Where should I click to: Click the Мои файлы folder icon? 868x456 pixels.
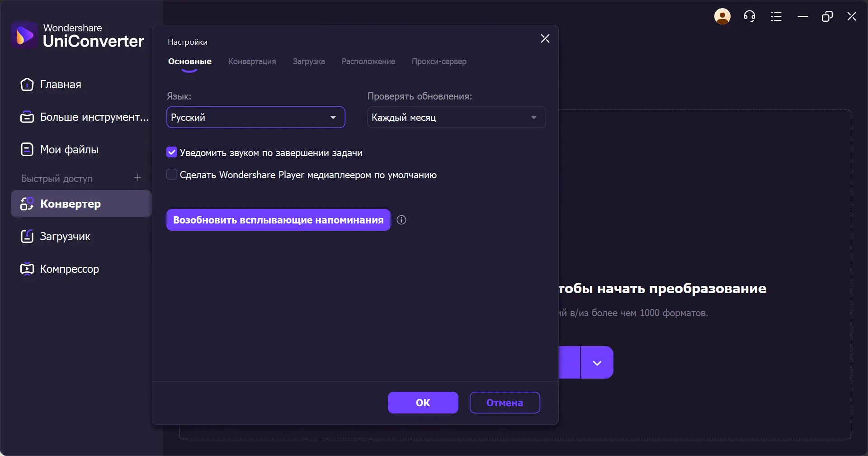[27, 150]
